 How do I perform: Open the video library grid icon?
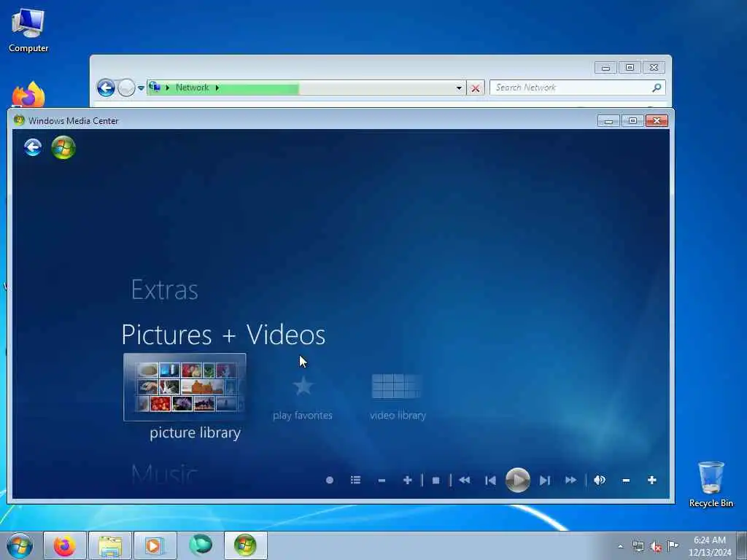click(x=397, y=386)
